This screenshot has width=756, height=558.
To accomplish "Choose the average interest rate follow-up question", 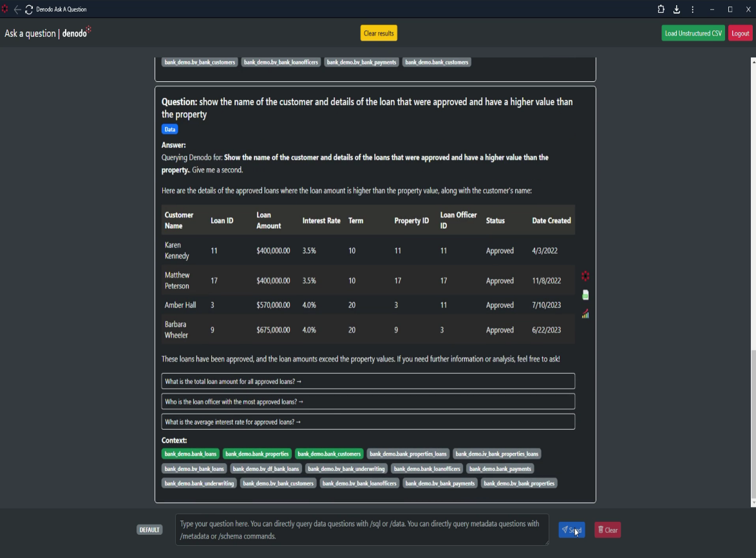I will [x=368, y=422].
